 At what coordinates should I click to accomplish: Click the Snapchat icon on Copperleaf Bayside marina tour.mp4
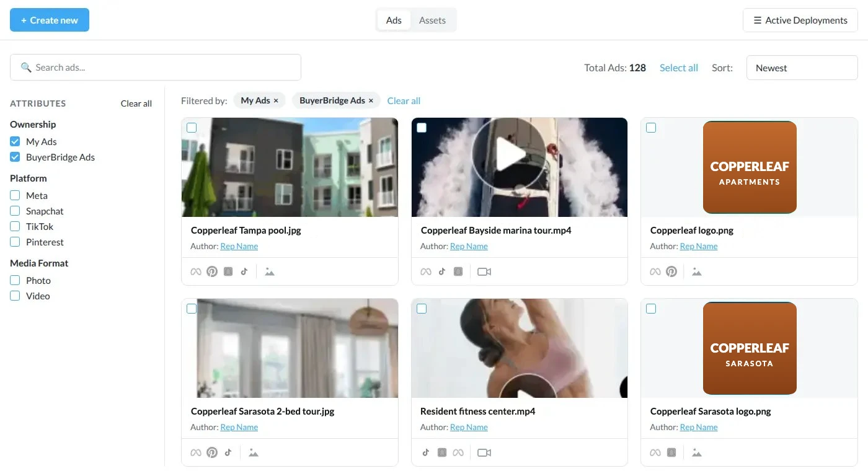458,271
